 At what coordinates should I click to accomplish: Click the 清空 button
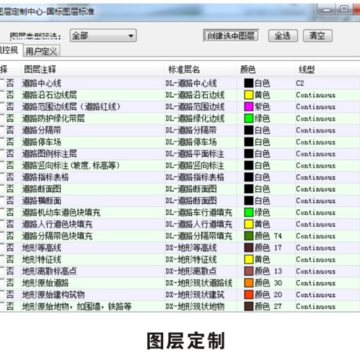pos(317,36)
